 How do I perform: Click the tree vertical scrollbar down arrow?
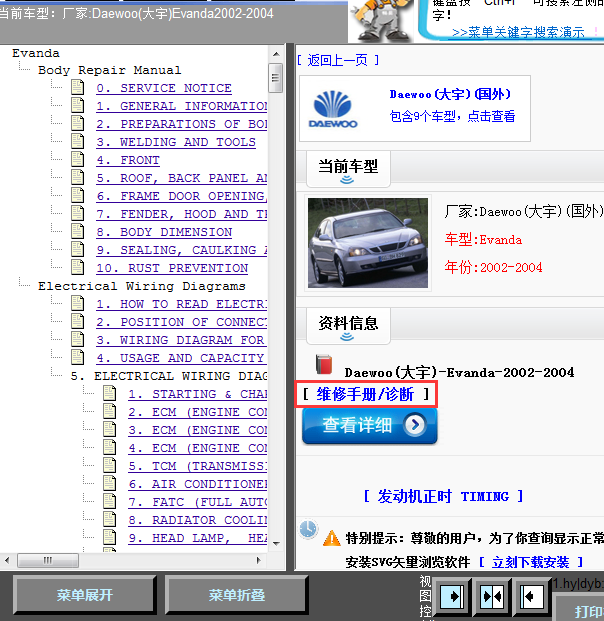click(276, 544)
